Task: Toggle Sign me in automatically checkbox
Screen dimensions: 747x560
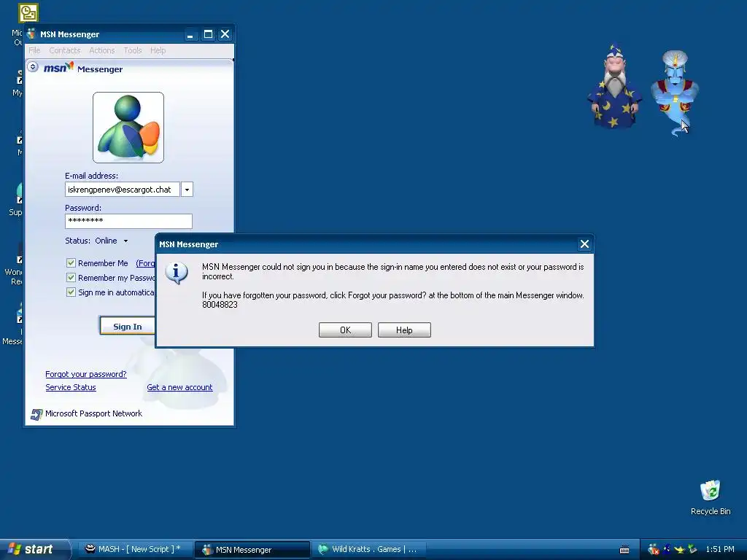Action: point(71,292)
